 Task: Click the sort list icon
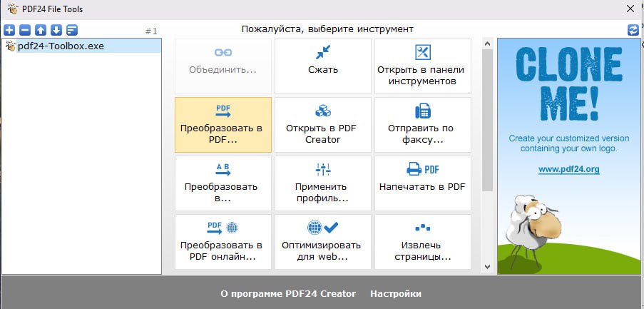(72, 30)
